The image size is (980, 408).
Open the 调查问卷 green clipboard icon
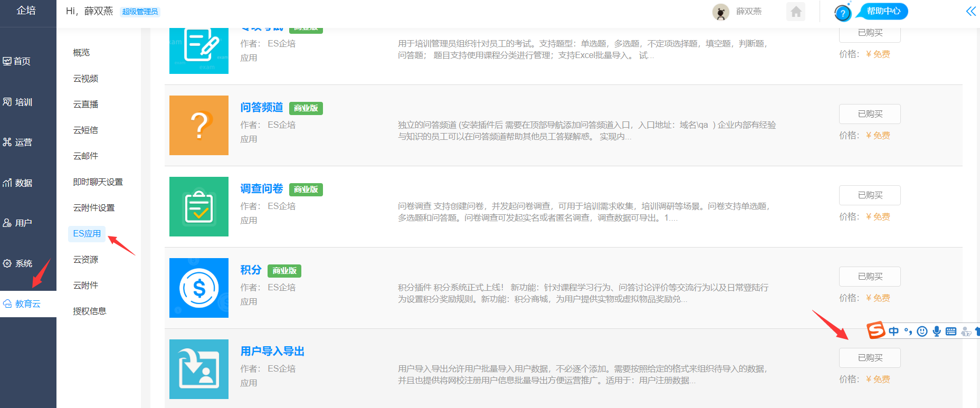click(x=199, y=207)
